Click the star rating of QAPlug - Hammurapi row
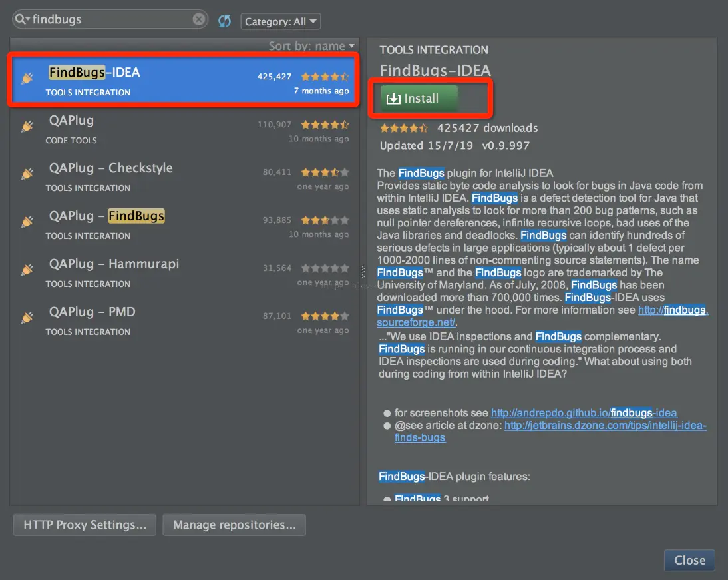The height and width of the screenshot is (580, 728). pyautogui.click(x=325, y=268)
